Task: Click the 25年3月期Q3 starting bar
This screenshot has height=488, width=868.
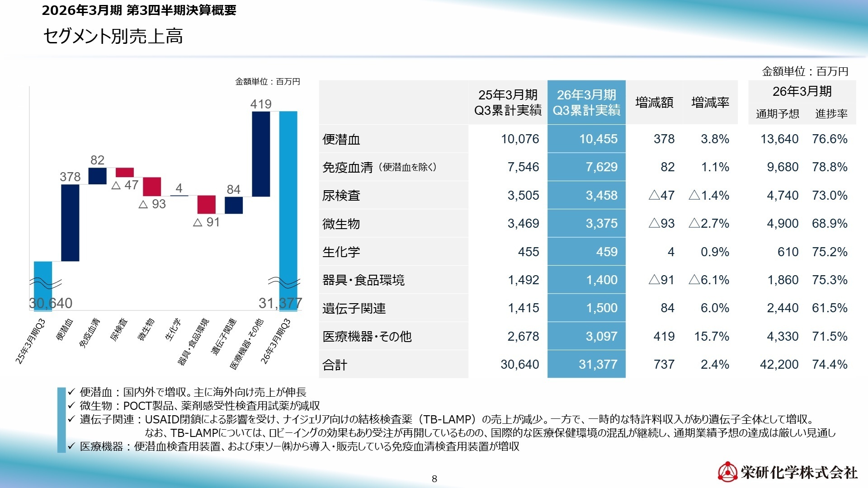Action: pyautogui.click(x=43, y=285)
